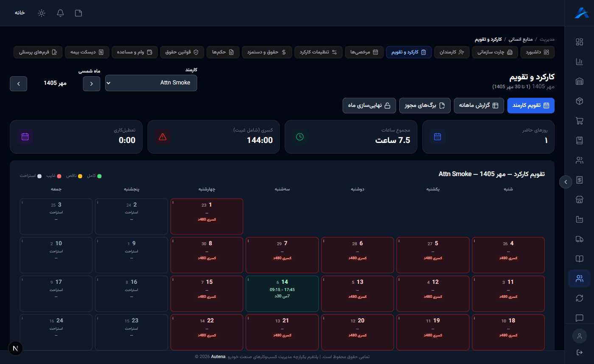594x364 pixels.
Task: Go to the next Shamsi month arrow
Action: pyautogui.click(x=18, y=84)
